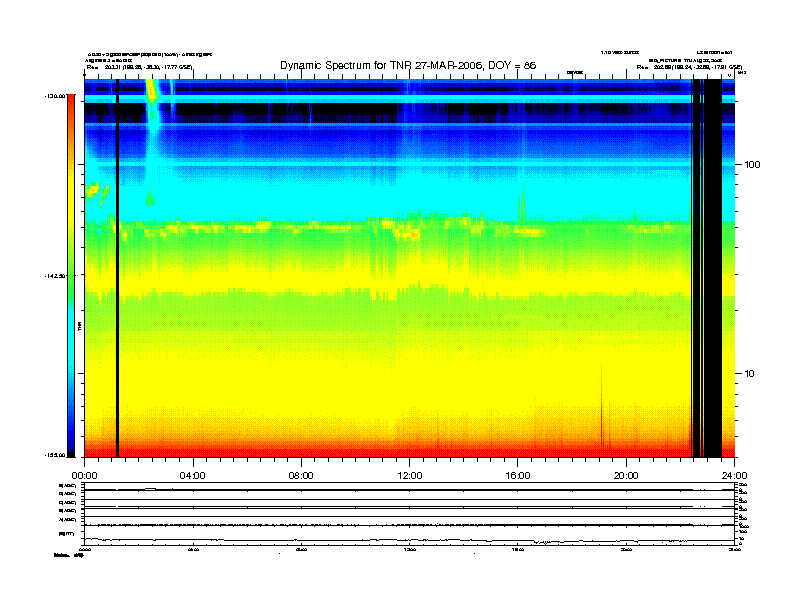The height and width of the screenshot is (612, 792).
Task: Click the 16:00 time axis label
Action: click(518, 476)
